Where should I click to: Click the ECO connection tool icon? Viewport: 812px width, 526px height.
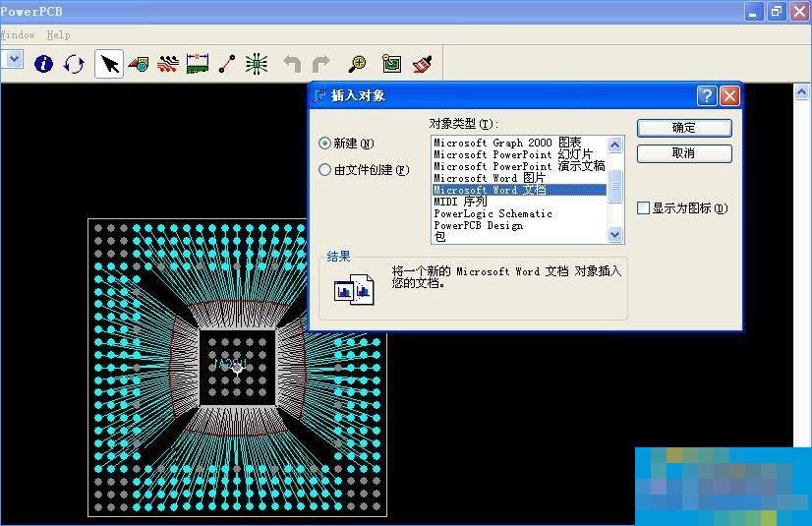[227, 64]
